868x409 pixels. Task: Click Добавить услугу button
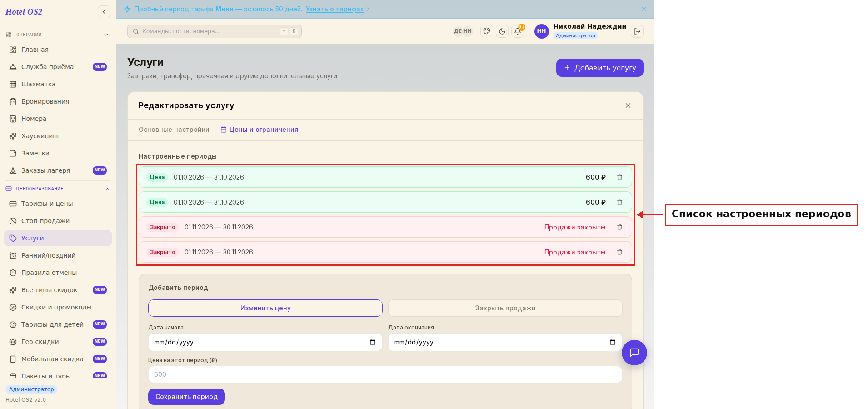tap(600, 68)
